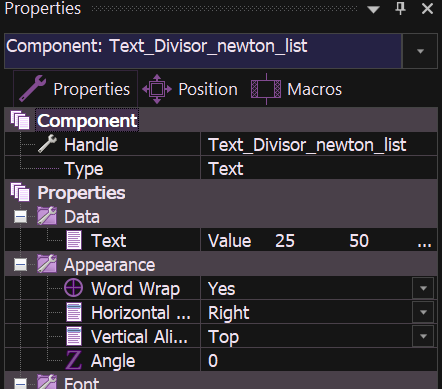Screen dimensions: 442x389
Task: Select the Word Wrap property label
Action: [135, 289]
